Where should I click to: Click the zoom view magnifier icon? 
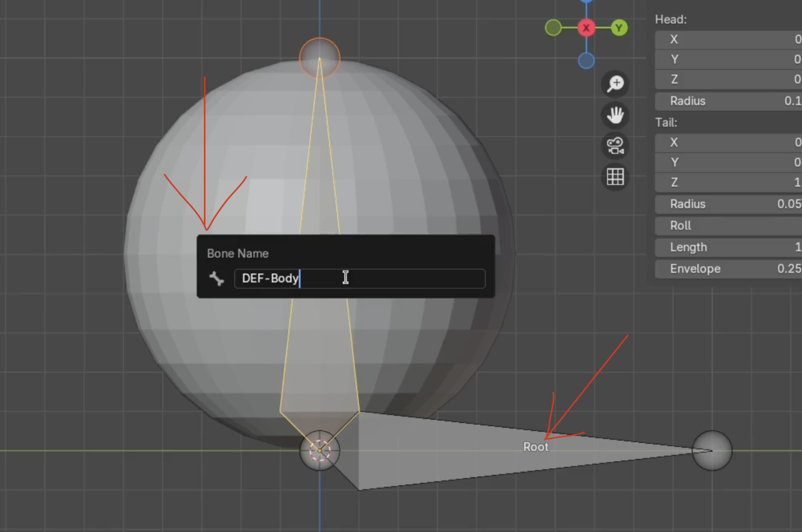615,84
